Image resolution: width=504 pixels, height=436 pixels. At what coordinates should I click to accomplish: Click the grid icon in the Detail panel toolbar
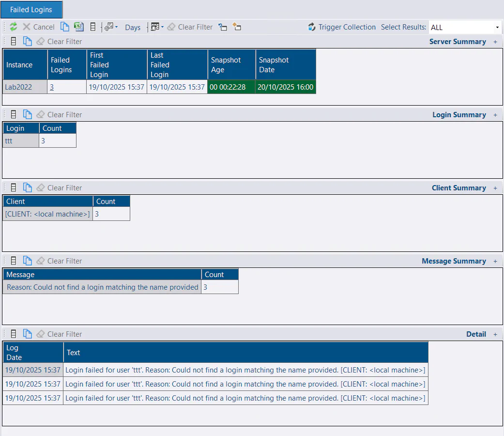pos(13,334)
